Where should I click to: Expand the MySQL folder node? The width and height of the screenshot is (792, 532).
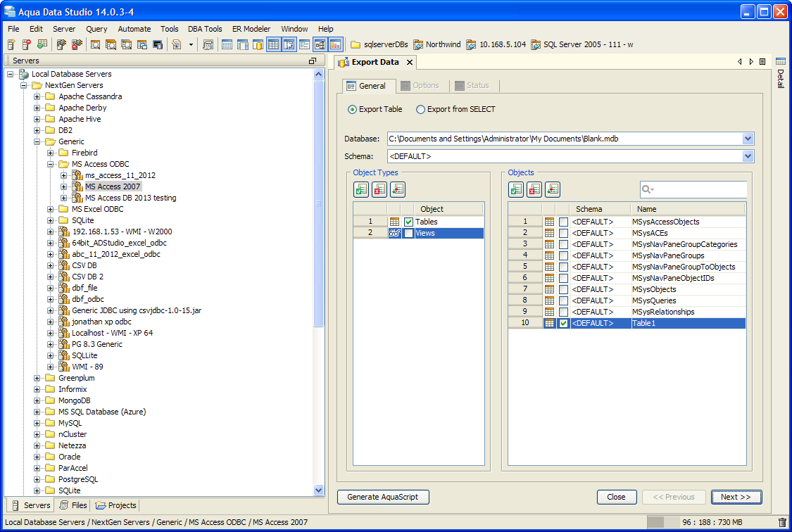[x=37, y=424]
